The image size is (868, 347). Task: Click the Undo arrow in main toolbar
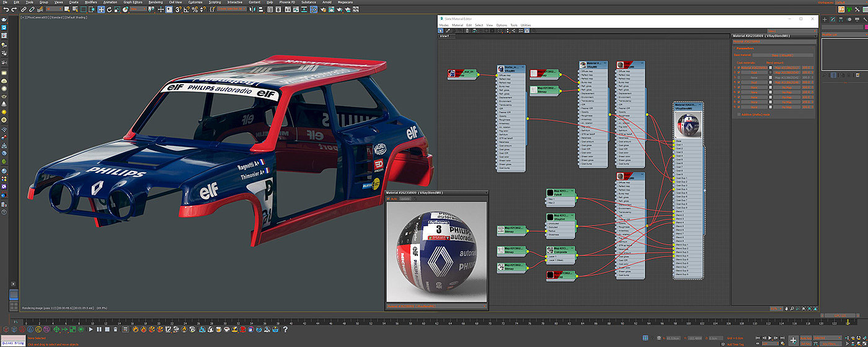pyautogui.click(x=6, y=9)
